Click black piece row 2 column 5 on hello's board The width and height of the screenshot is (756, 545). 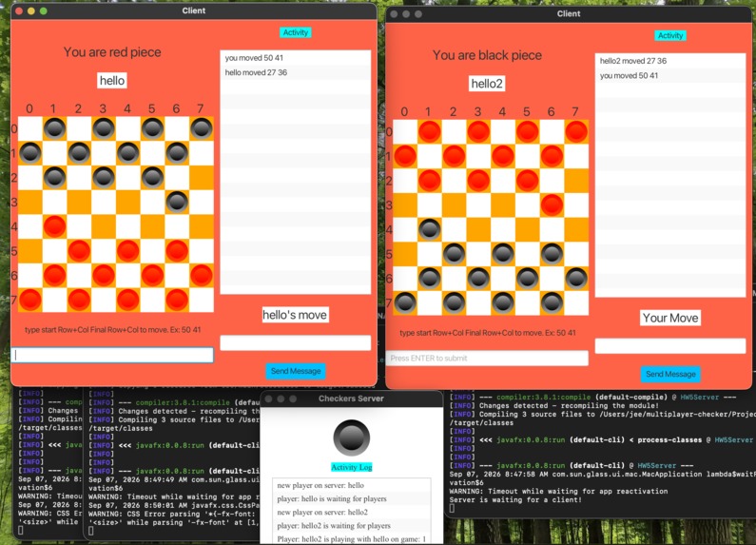(152, 177)
